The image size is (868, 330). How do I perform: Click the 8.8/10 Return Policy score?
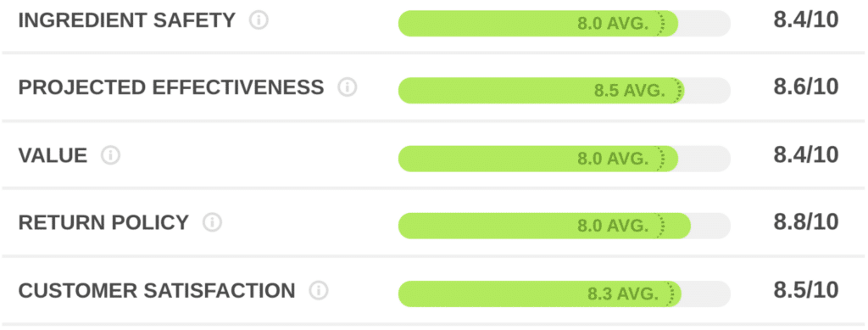(806, 222)
